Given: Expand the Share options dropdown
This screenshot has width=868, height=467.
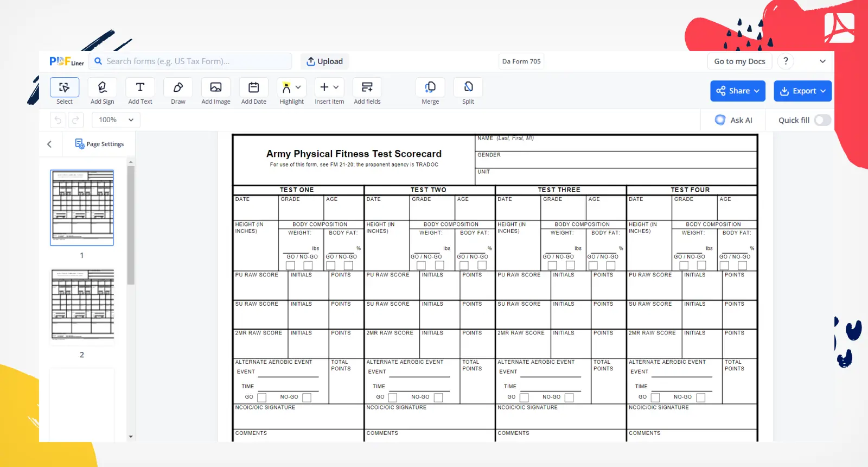Looking at the screenshot, I should pos(738,91).
